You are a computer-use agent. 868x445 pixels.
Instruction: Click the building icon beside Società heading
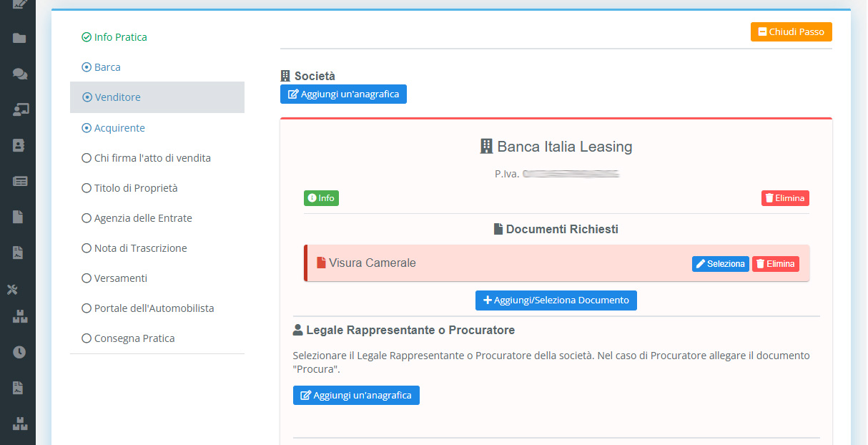[285, 76]
